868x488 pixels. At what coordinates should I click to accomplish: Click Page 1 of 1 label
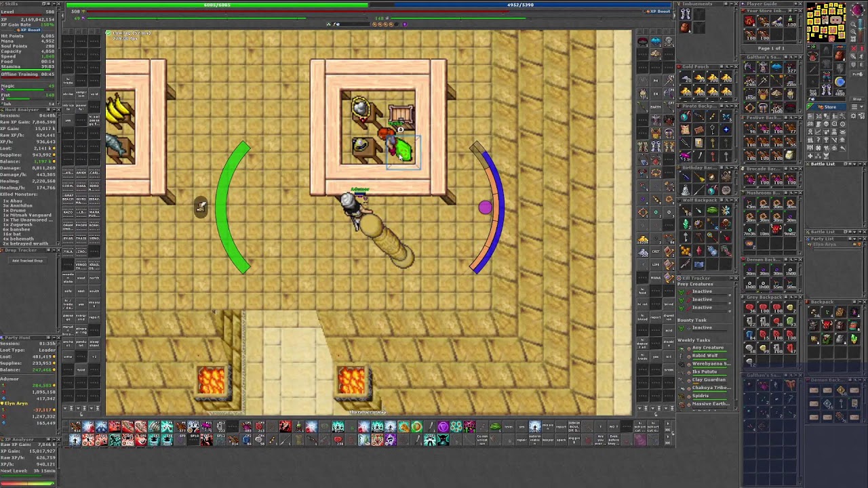pos(771,49)
